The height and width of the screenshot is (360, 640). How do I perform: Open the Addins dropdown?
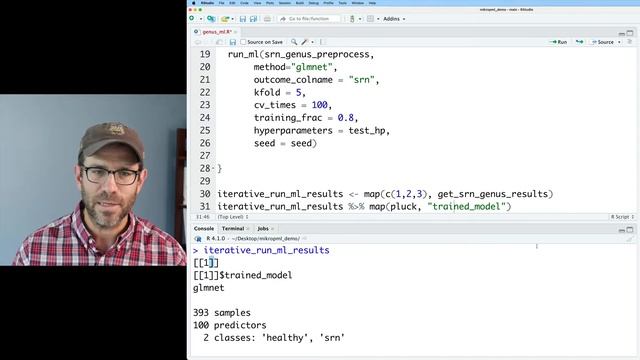394,19
